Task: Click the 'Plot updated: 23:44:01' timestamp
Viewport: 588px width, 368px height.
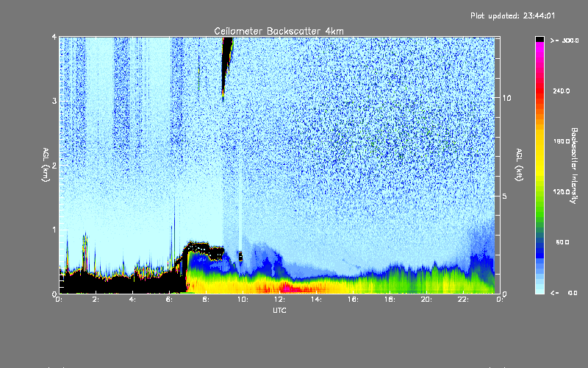Action: 512,15
